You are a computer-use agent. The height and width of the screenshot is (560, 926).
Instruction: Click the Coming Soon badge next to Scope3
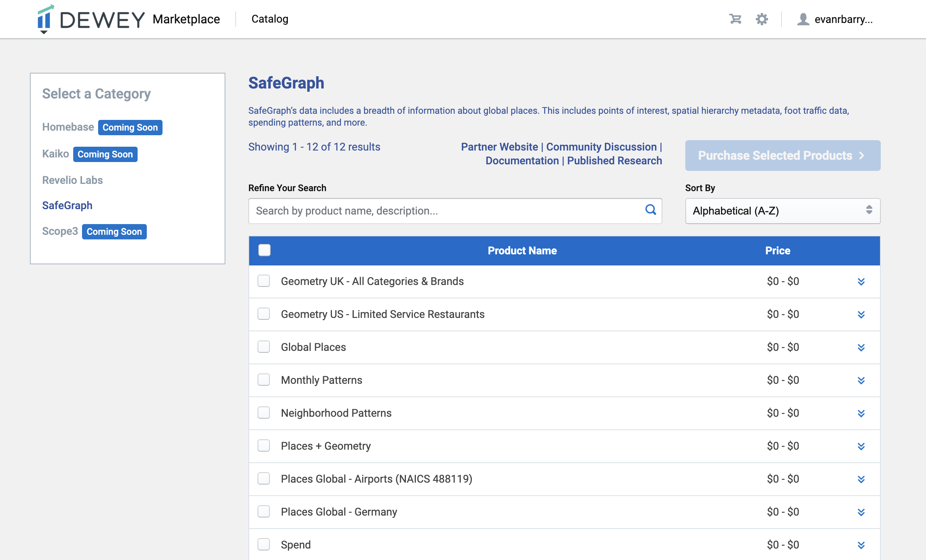114,232
